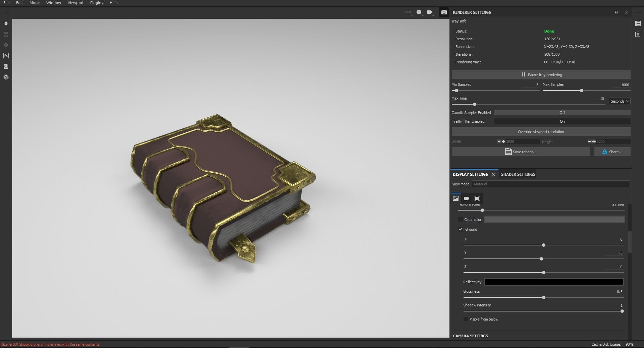The image size is (644, 348).
Task: Open the Export to Photoshop tool
Action: 6,56
